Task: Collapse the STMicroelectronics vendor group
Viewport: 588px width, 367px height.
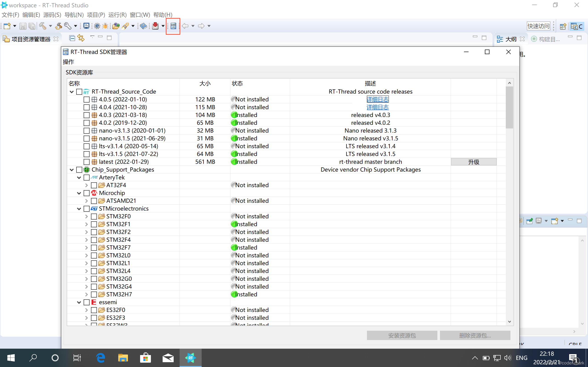Action: click(x=79, y=209)
